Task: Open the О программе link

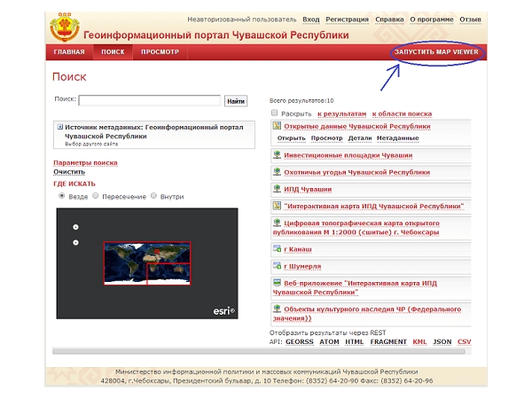Action: (x=432, y=20)
